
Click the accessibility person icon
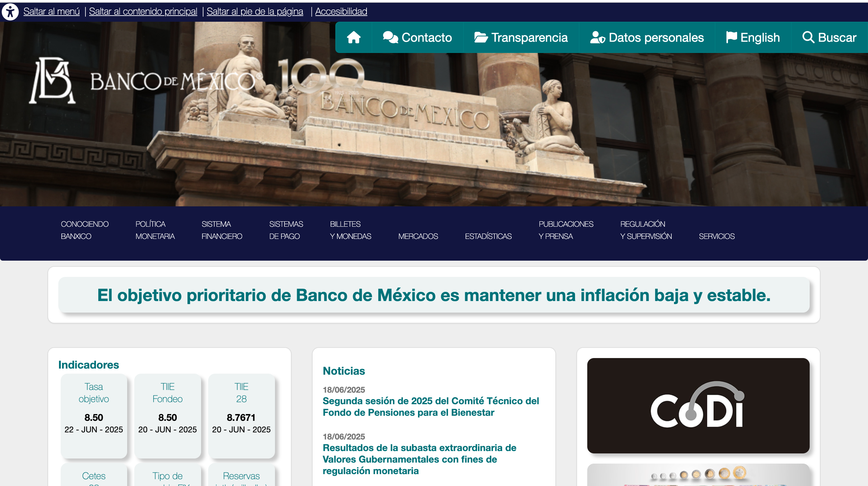[x=10, y=12]
